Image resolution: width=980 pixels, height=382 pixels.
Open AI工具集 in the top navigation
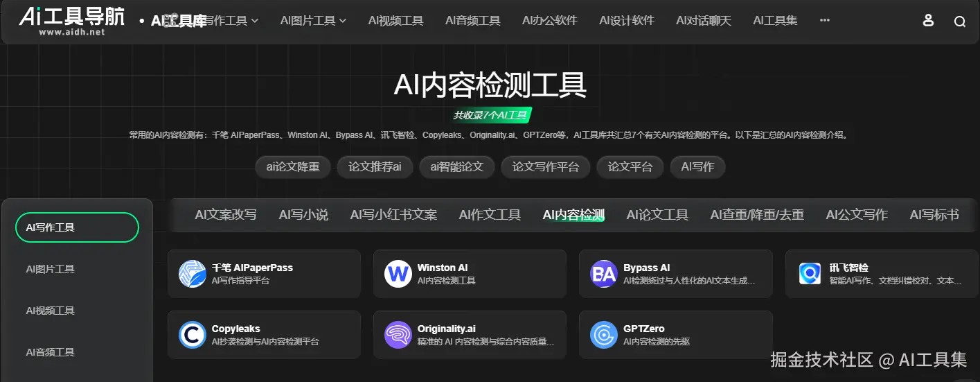pyautogui.click(x=776, y=21)
